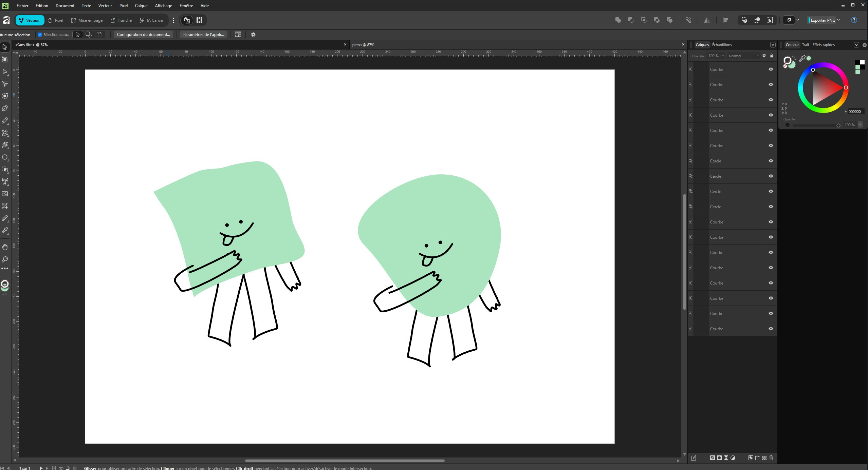Select the Artboard tool

point(5,59)
